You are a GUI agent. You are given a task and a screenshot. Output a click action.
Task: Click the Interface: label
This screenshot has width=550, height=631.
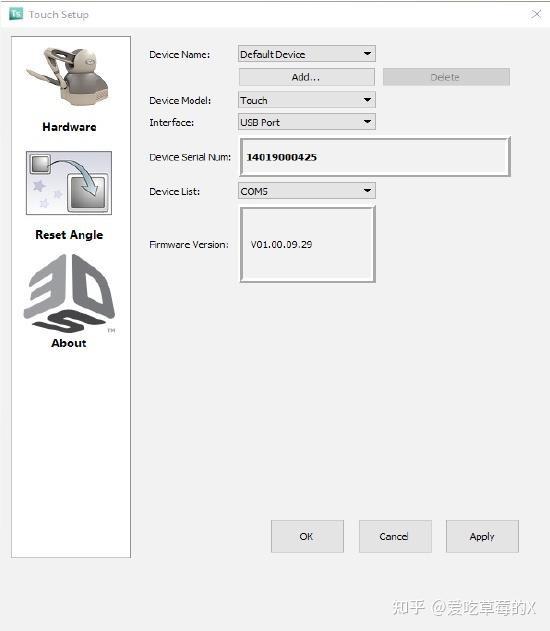point(171,123)
